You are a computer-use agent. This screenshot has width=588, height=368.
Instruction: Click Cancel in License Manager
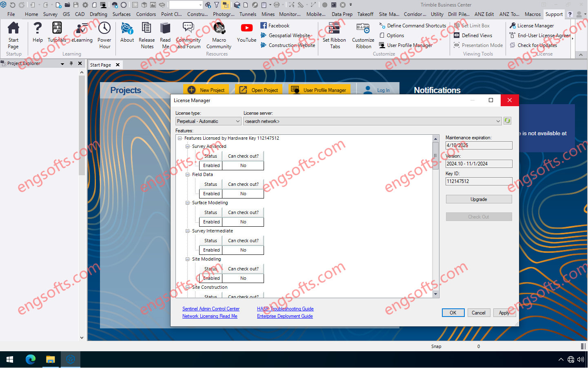click(479, 313)
